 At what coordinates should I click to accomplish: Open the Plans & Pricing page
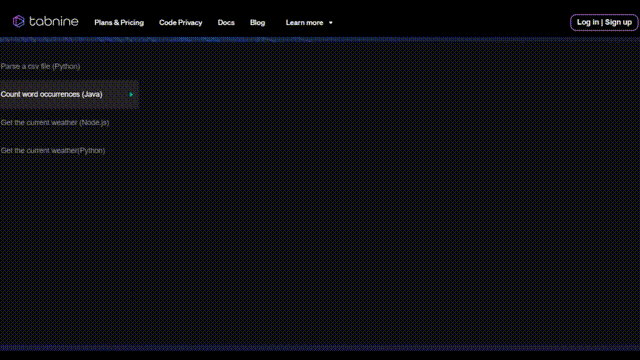119,23
